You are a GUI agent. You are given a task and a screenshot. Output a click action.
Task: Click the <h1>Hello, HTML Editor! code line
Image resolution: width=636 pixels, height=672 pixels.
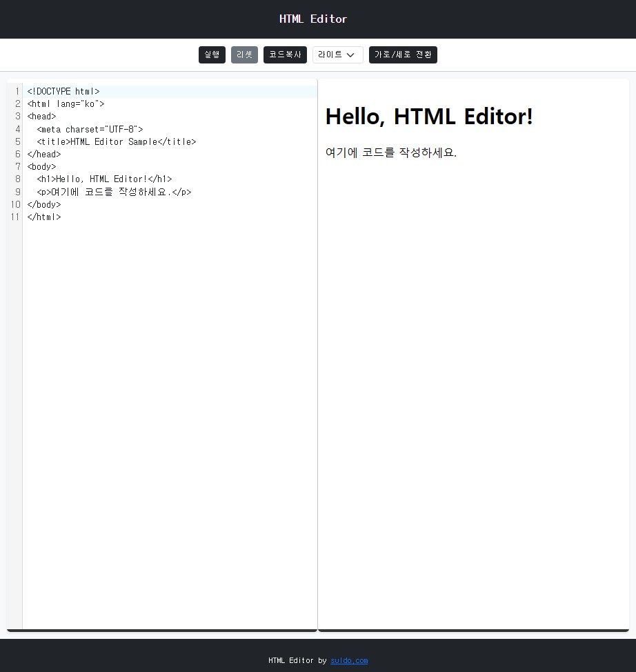105,179
